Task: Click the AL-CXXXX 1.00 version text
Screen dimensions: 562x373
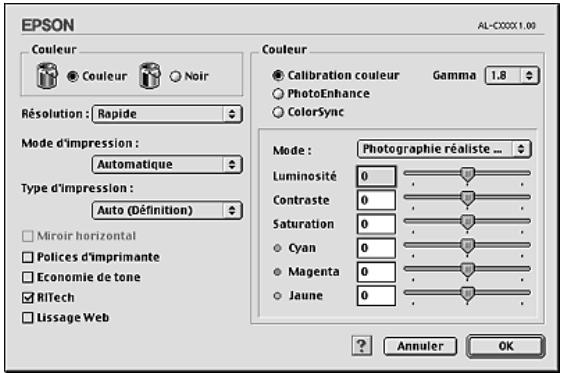Action: point(506,26)
